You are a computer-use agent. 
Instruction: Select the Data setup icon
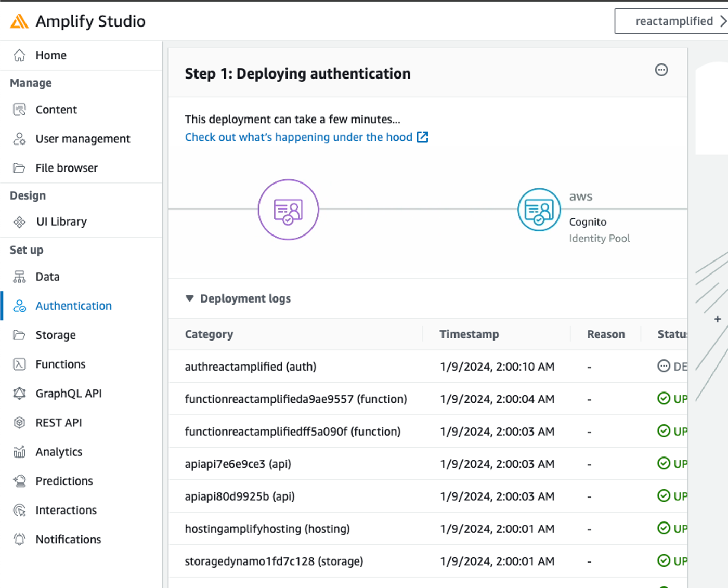(x=20, y=277)
